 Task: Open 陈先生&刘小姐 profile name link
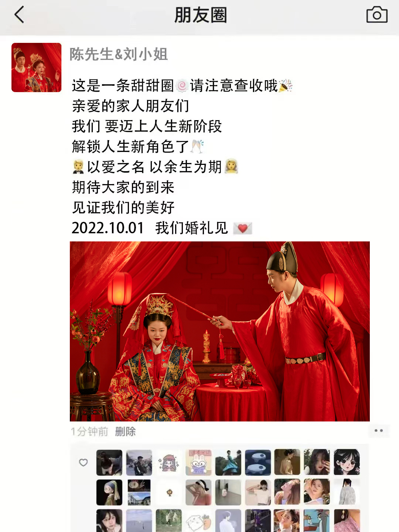[119, 54]
